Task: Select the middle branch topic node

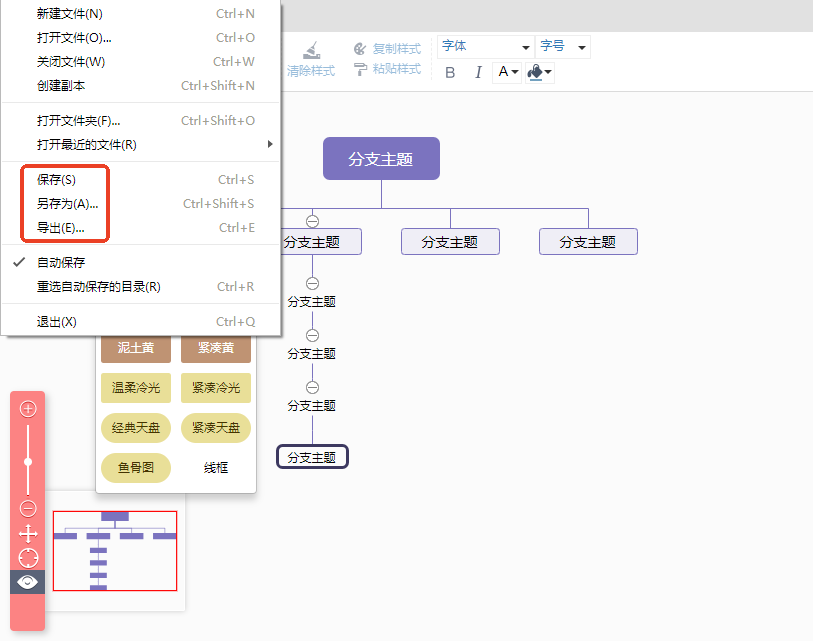Action: pyautogui.click(x=450, y=242)
